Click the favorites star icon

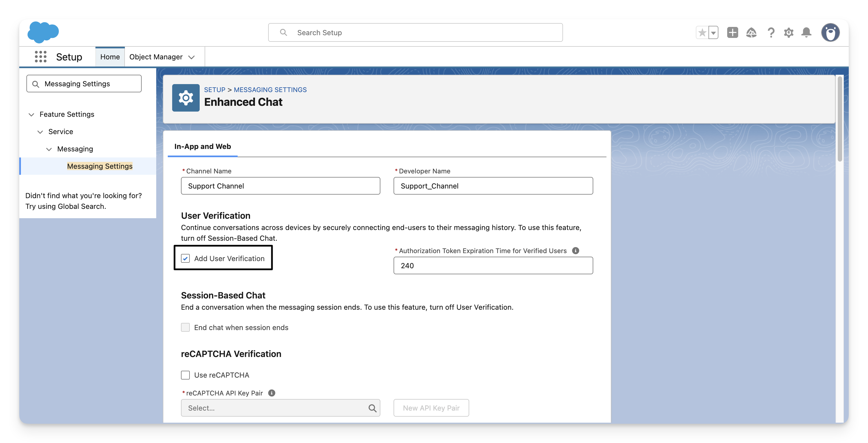point(702,33)
